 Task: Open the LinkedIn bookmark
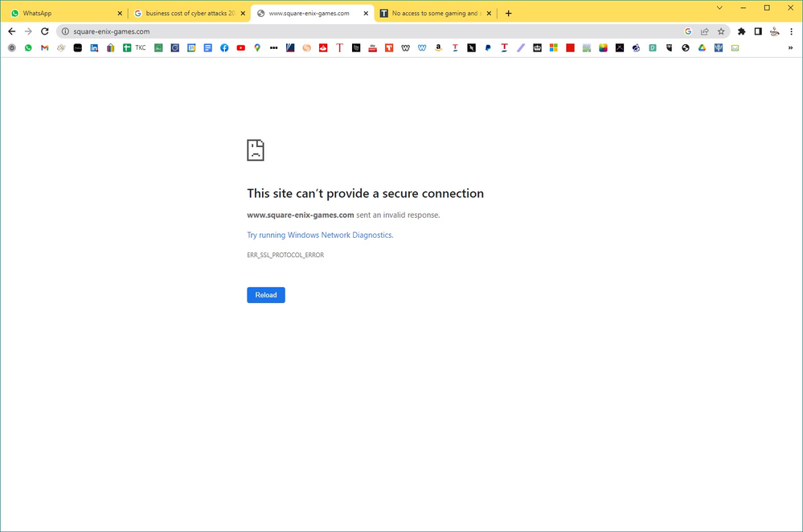click(x=94, y=48)
